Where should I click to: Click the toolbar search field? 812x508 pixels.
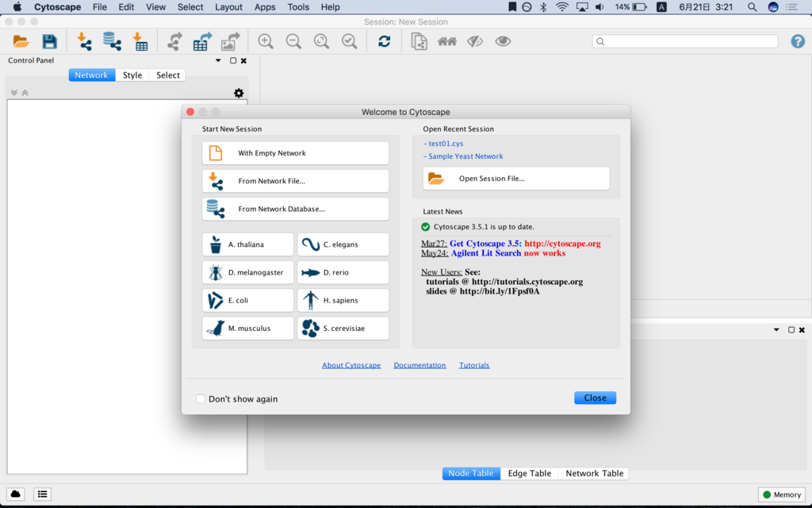point(685,41)
